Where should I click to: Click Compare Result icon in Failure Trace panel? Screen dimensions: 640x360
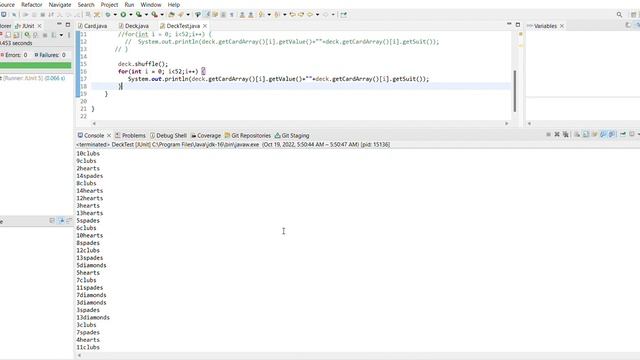[x=69, y=221]
